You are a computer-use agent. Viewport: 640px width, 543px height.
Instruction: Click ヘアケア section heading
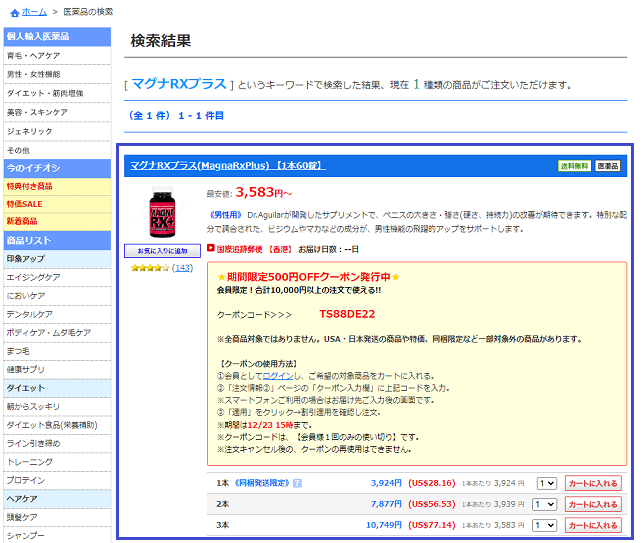[57, 499]
